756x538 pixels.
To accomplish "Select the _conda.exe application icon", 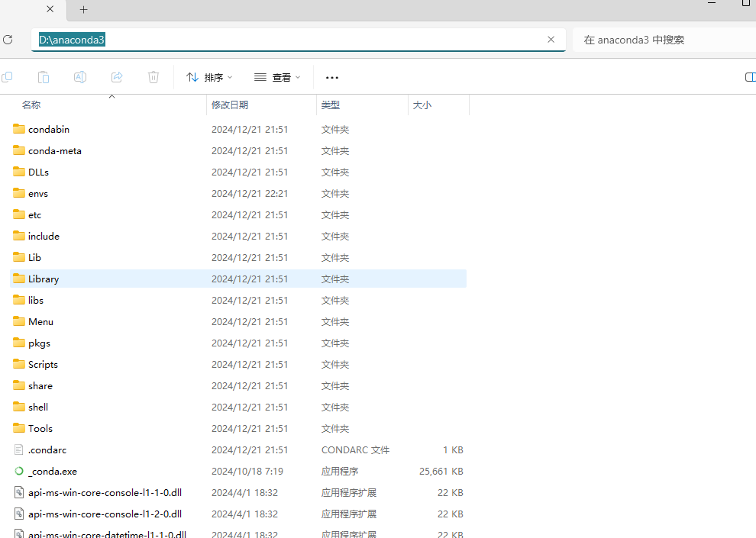I will (x=19, y=471).
